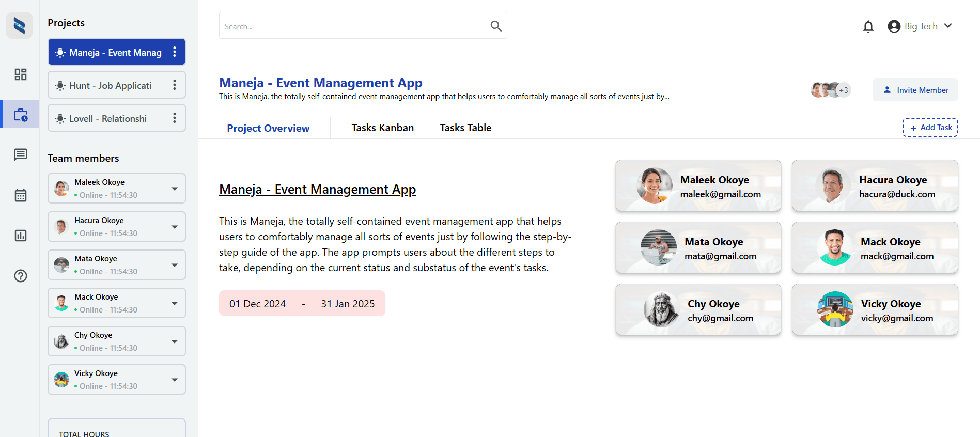This screenshot has width=980, height=437.
Task: Open options menu for Maneja project
Action: pos(175,52)
